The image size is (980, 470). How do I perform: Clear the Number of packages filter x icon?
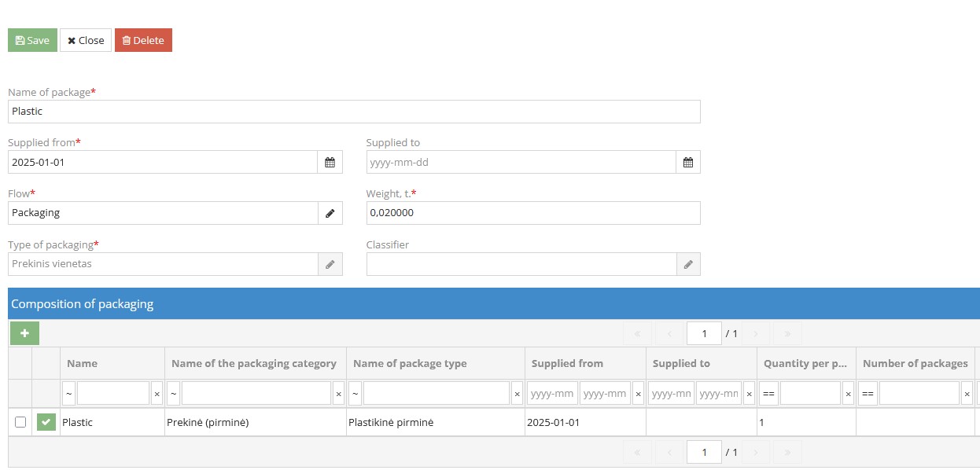[966, 393]
